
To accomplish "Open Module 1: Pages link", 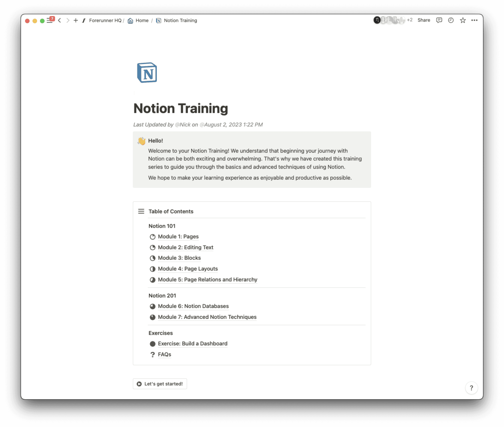I will click(178, 237).
